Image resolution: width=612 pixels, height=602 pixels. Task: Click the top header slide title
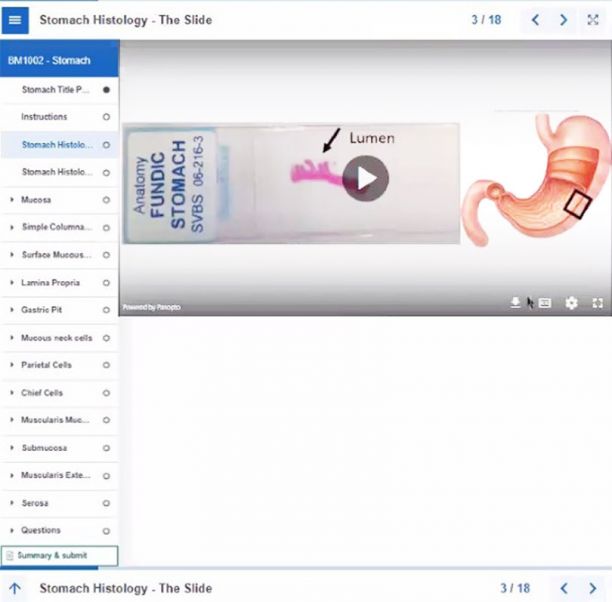tap(126, 20)
